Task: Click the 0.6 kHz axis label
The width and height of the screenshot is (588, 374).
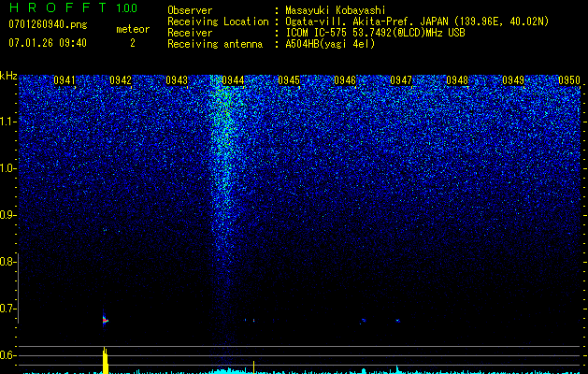Action: coord(7,355)
